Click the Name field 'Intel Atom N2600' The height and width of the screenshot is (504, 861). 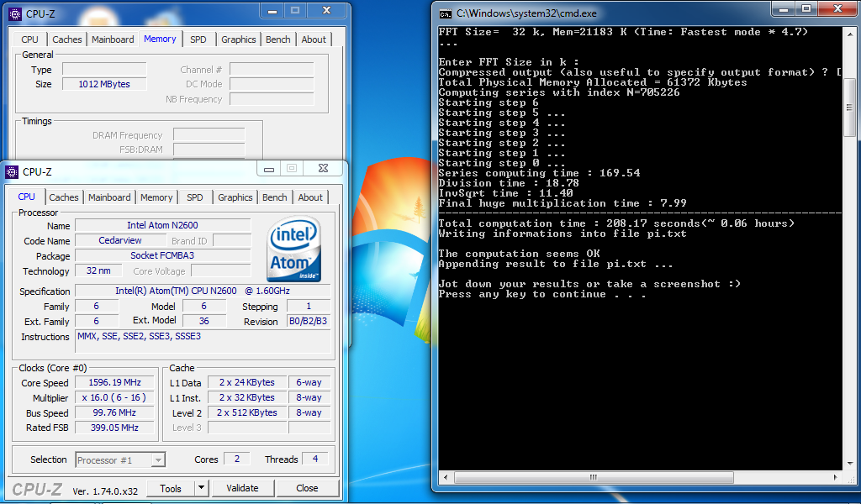[162, 225]
